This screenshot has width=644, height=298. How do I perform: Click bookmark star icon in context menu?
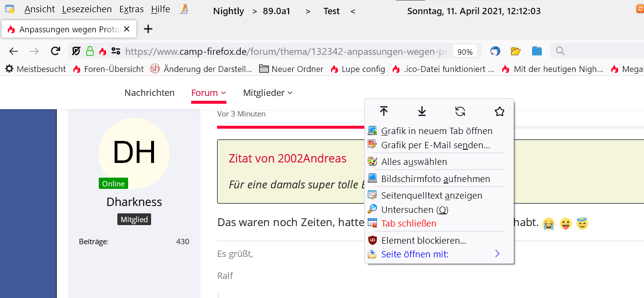499,112
